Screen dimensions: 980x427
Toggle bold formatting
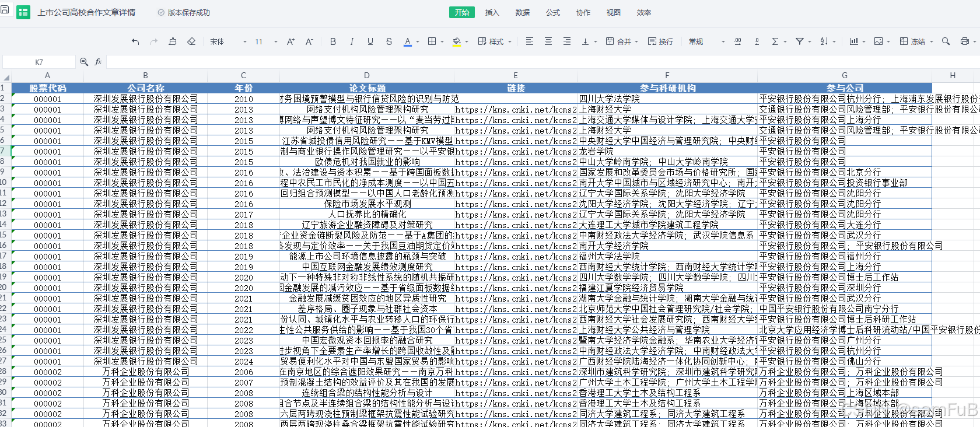pyautogui.click(x=333, y=41)
